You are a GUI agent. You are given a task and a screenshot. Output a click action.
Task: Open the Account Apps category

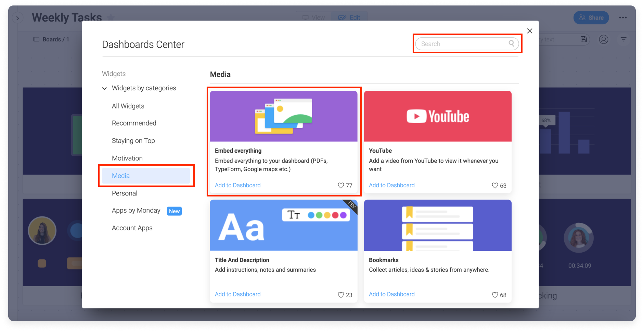132,228
